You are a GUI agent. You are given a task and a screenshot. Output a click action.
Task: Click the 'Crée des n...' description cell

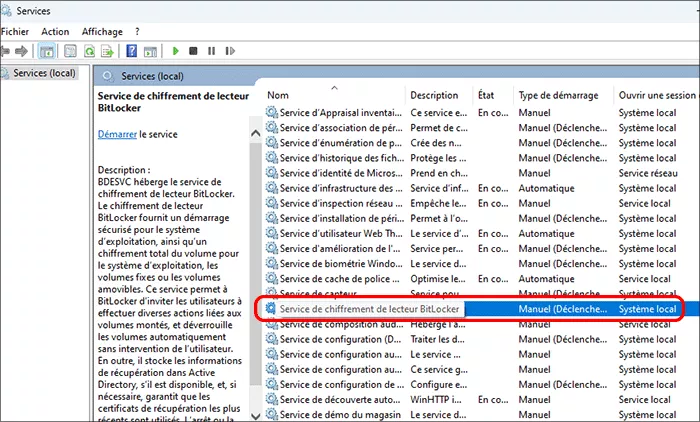coord(436,143)
